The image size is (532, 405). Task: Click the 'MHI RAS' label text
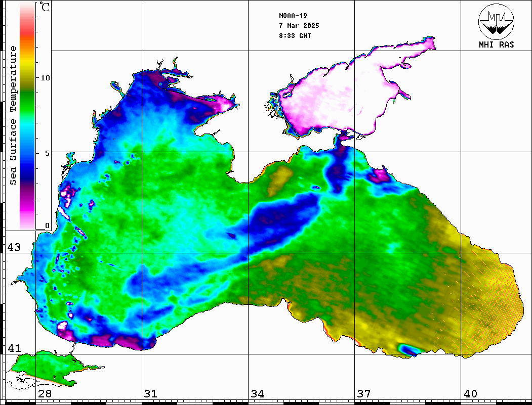point(497,44)
